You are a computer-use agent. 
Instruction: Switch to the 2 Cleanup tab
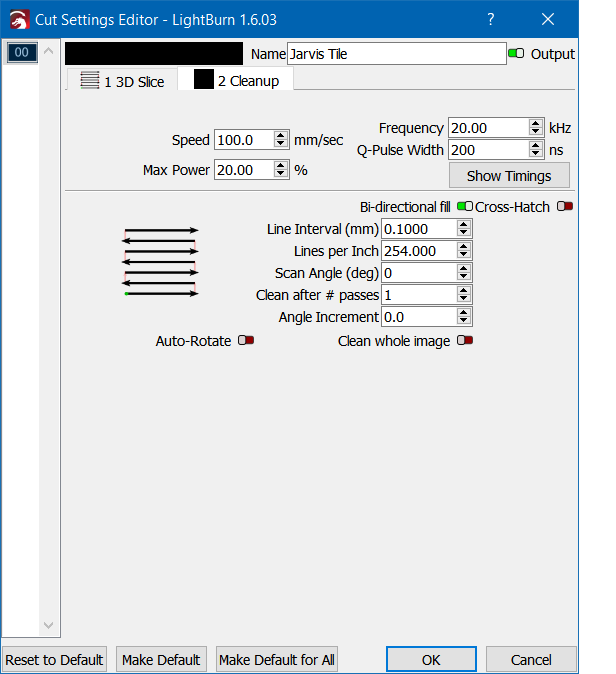point(236,80)
